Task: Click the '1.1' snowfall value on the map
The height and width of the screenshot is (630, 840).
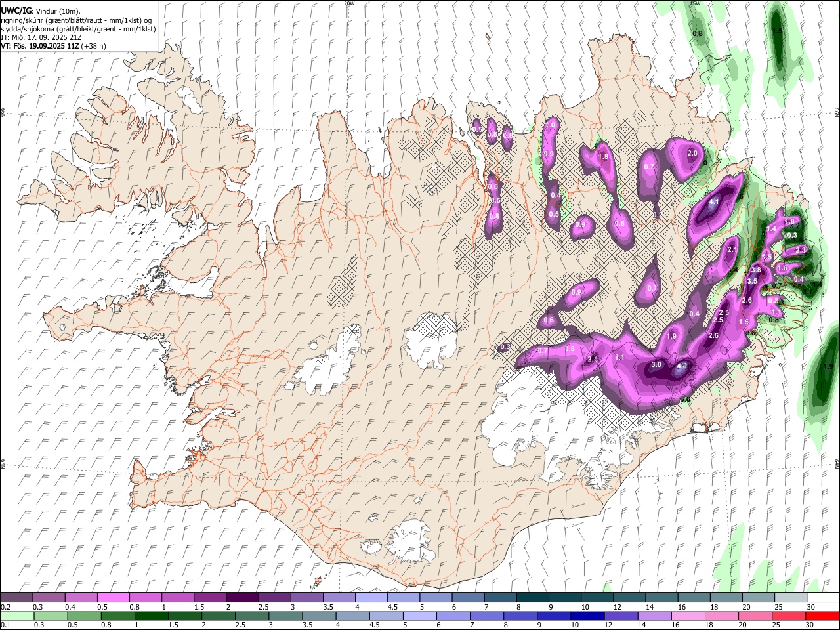Action: point(620,357)
